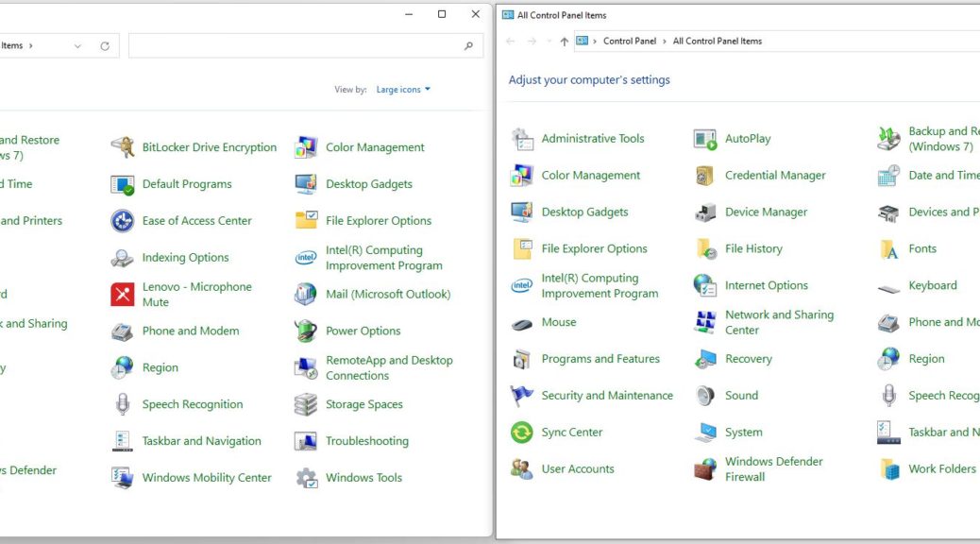Click All Control Panel Items breadcrumb
This screenshot has width=980, height=544.
pyautogui.click(x=718, y=42)
